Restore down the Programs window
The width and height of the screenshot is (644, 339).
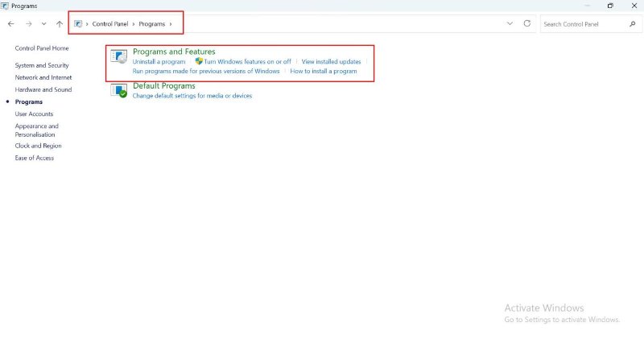point(610,6)
